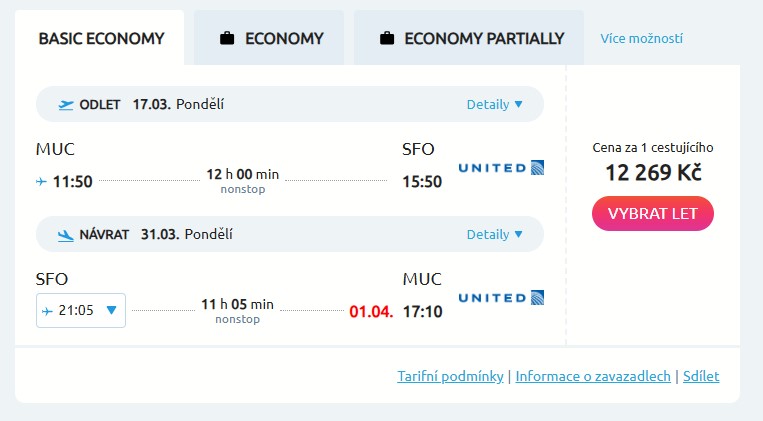Switch to the ECONOMY tab
This screenshot has width=763, height=421.
(270, 39)
